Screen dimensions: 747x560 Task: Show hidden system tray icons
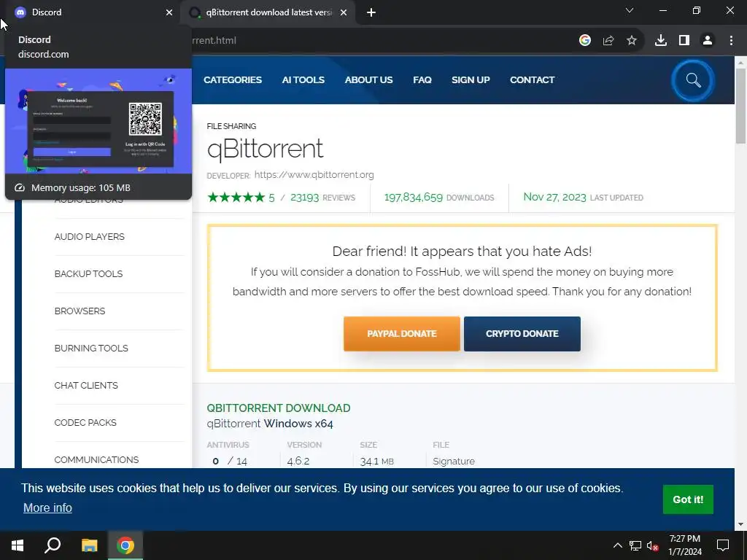(x=617, y=545)
